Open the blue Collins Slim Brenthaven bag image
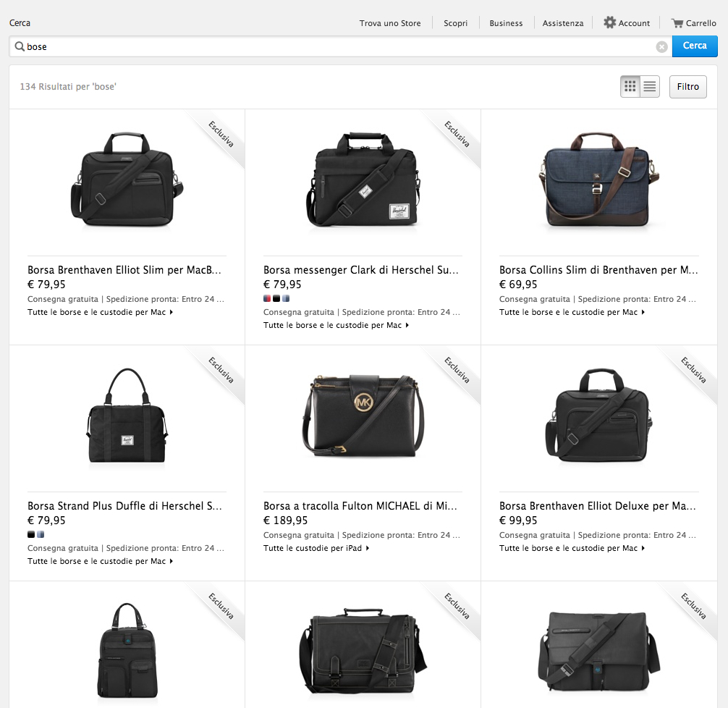The width and height of the screenshot is (728, 708). 599,180
